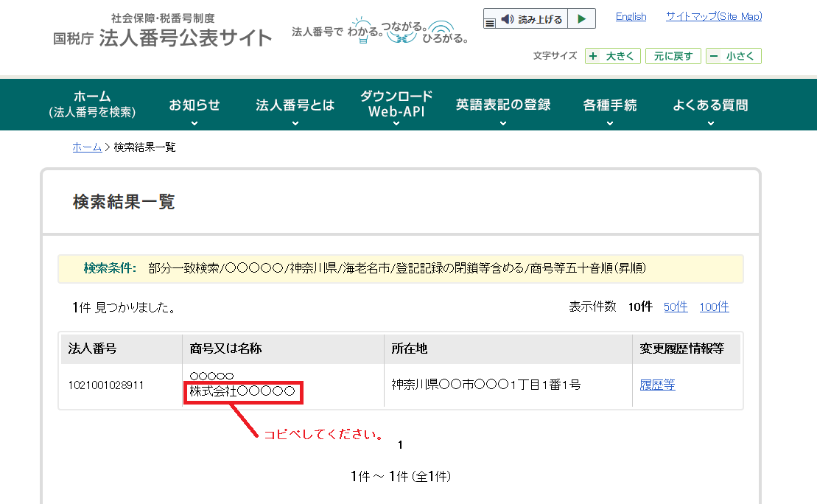
Task: Click 元に戻す to reset text size
Action: click(x=672, y=55)
